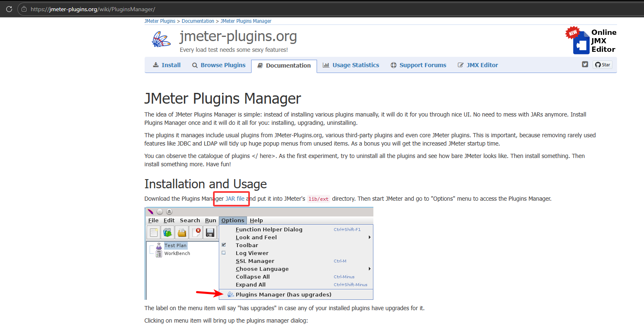Reload the page with the browser refresh icon
This screenshot has width=644, height=328.
9,9
